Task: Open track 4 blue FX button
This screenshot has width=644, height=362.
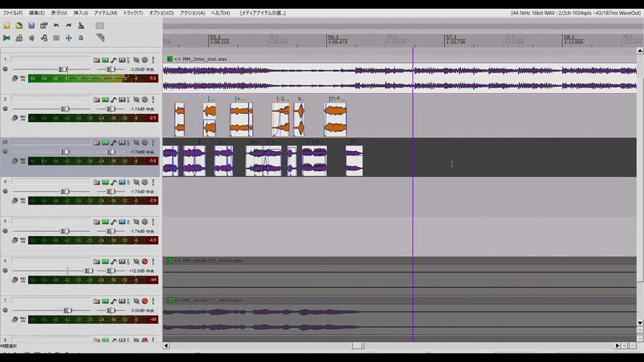Action: (122, 182)
